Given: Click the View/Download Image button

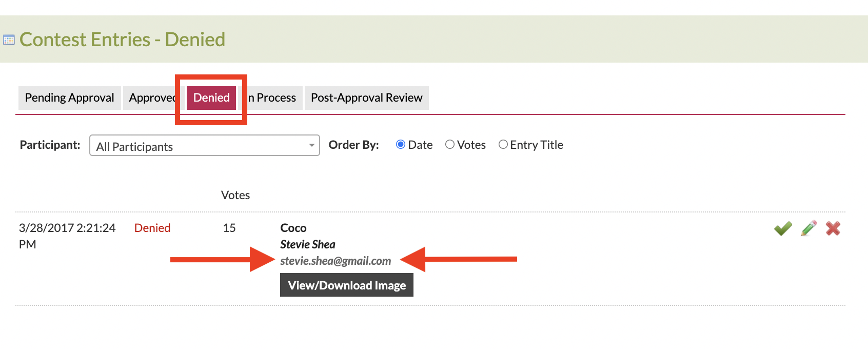Looking at the screenshot, I should (347, 285).
